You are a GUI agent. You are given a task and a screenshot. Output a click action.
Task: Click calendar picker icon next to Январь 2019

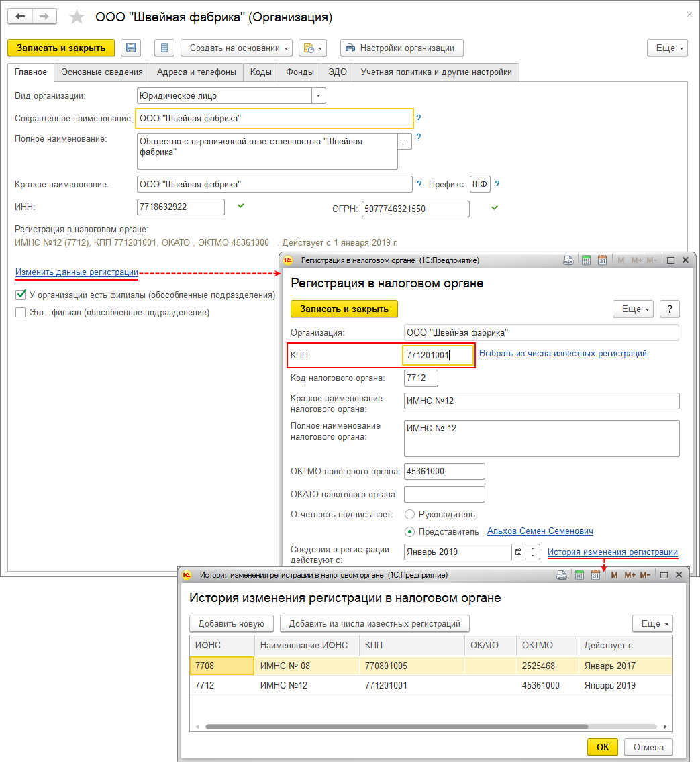point(517,552)
